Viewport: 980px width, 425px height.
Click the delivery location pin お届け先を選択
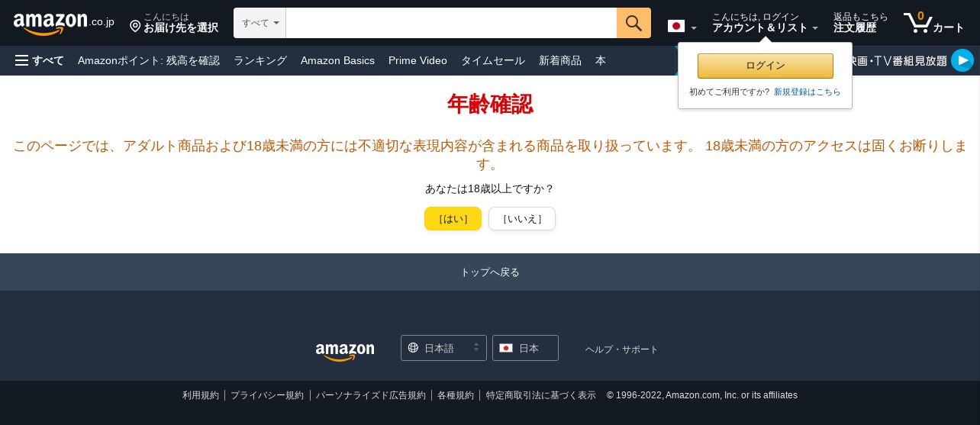pos(174,23)
